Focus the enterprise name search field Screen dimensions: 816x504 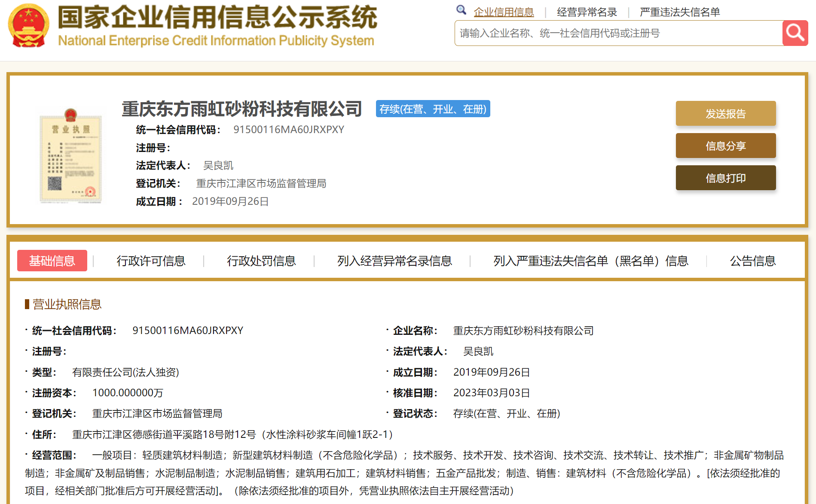[618, 33]
